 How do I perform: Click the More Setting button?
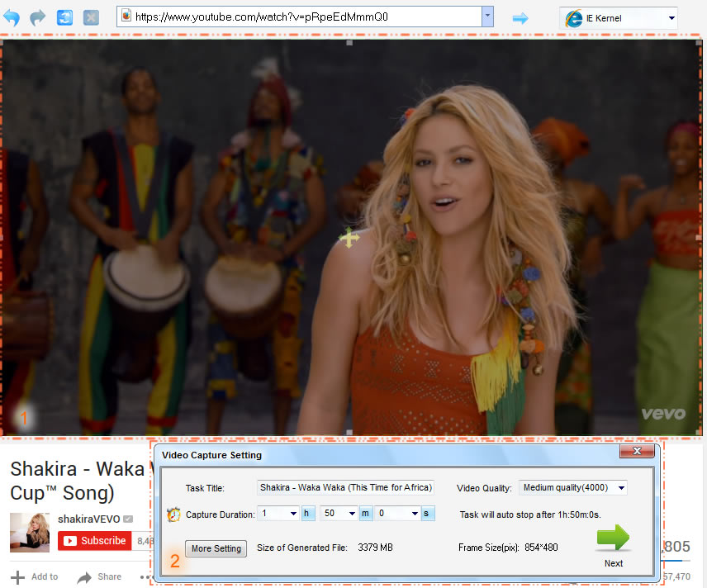[216, 548]
